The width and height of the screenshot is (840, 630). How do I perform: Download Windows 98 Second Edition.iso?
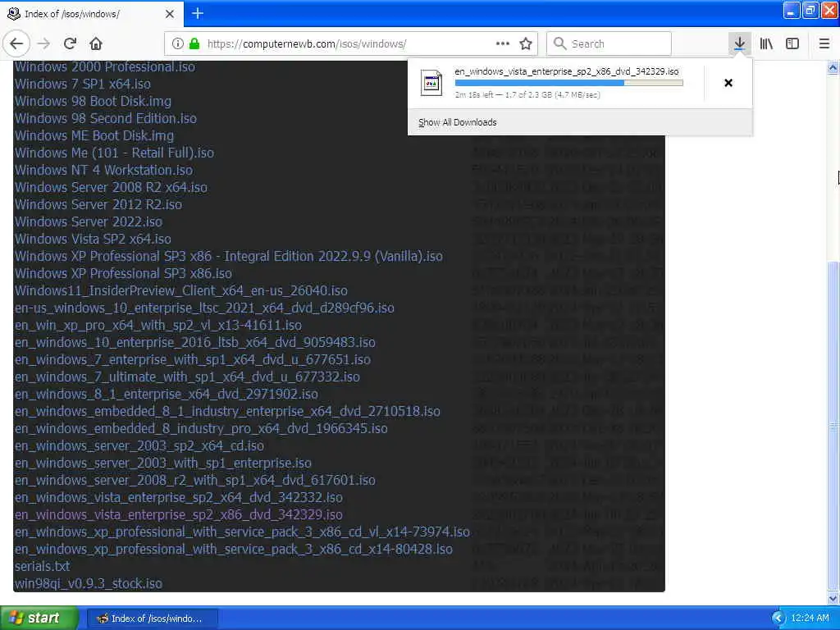[106, 118]
